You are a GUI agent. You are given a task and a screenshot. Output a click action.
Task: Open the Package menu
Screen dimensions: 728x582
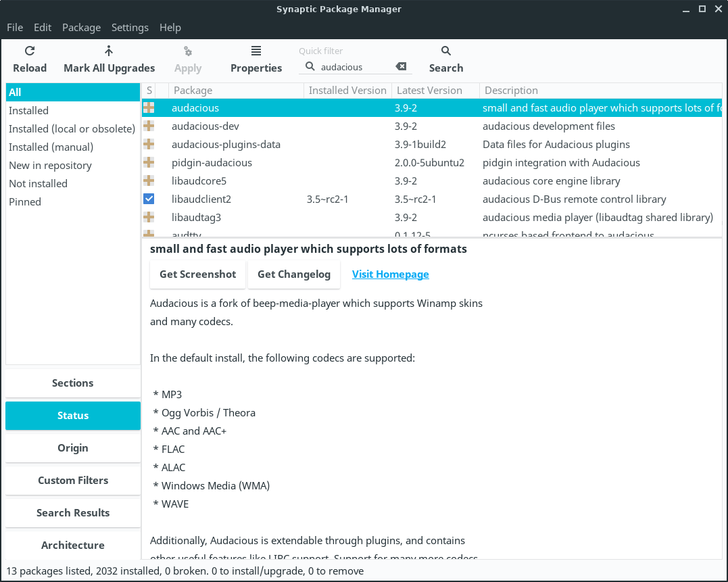click(81, 28)
